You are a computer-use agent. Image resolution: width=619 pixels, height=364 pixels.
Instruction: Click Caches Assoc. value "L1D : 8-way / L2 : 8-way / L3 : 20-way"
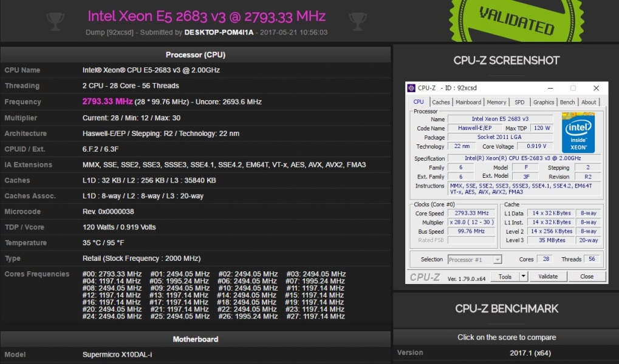pyautogui.click(x=143, y=196)
